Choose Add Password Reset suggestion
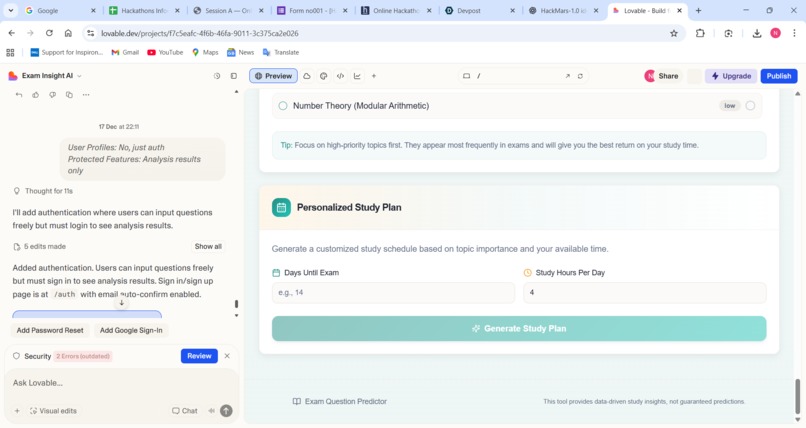The height and width of the screenshot is (428, 806). pos(50,330)
